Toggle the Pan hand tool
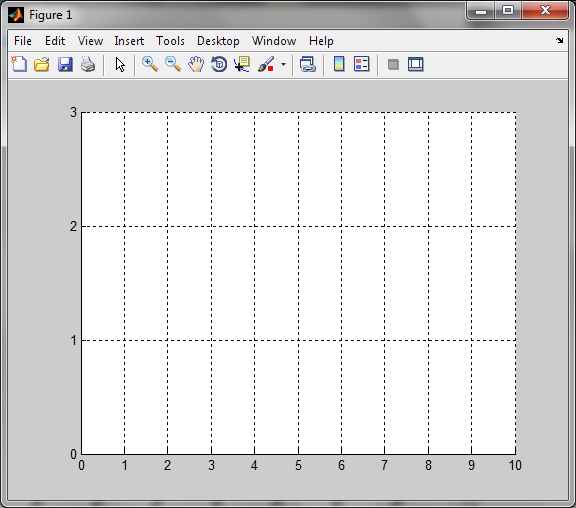 pos(196,64)
